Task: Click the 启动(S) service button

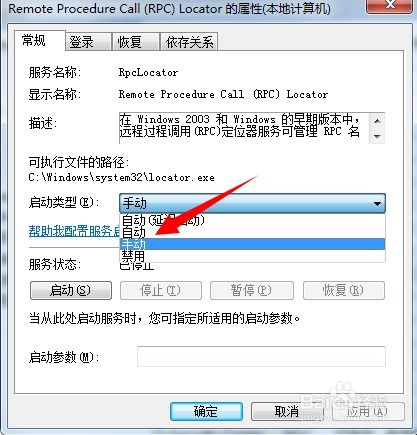Action: click(71, 290)
